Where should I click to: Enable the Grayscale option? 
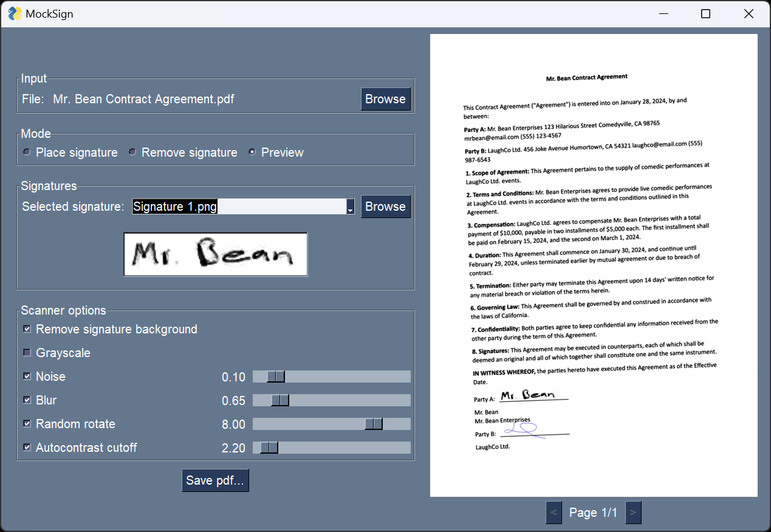coord(27,353)
